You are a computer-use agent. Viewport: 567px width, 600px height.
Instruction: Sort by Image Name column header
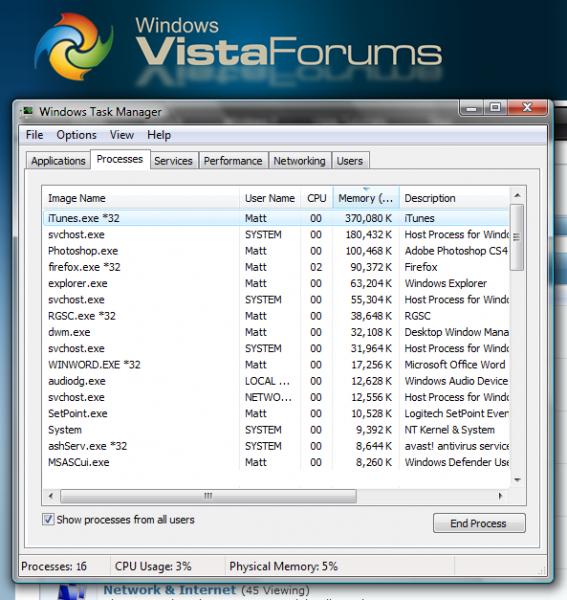pyautogui.click(x=141, y=198)
